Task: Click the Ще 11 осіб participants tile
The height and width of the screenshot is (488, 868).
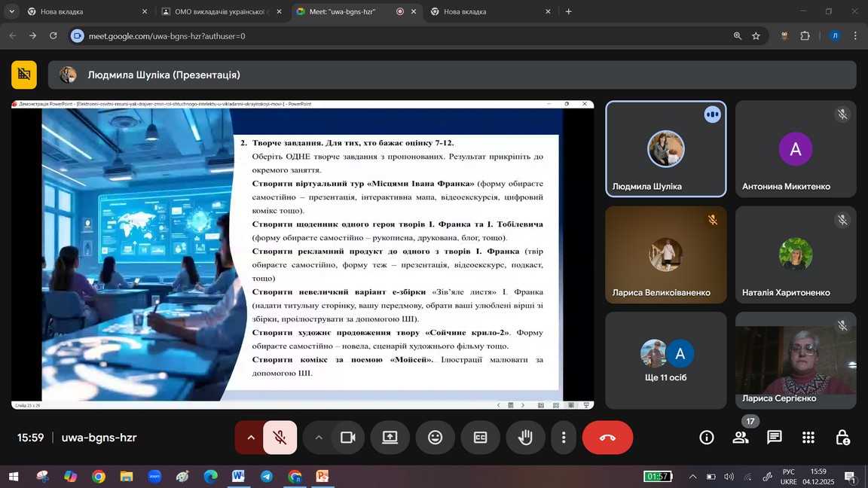Action: click(x=666, y=361)
